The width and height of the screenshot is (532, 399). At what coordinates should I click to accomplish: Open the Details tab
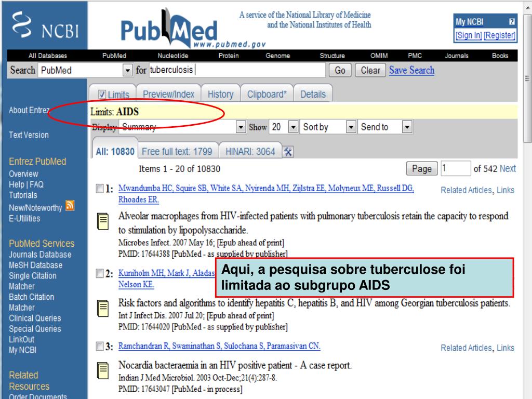[x=313, y=94]
